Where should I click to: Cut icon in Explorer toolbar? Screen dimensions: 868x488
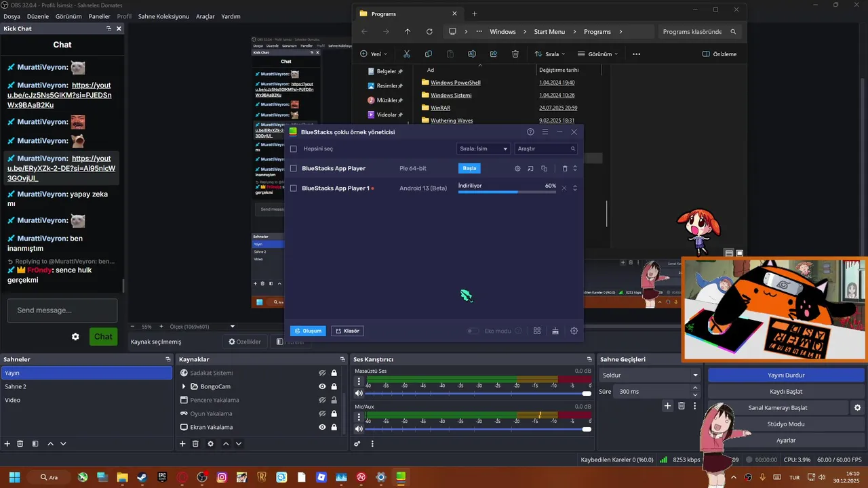point(407,54)
